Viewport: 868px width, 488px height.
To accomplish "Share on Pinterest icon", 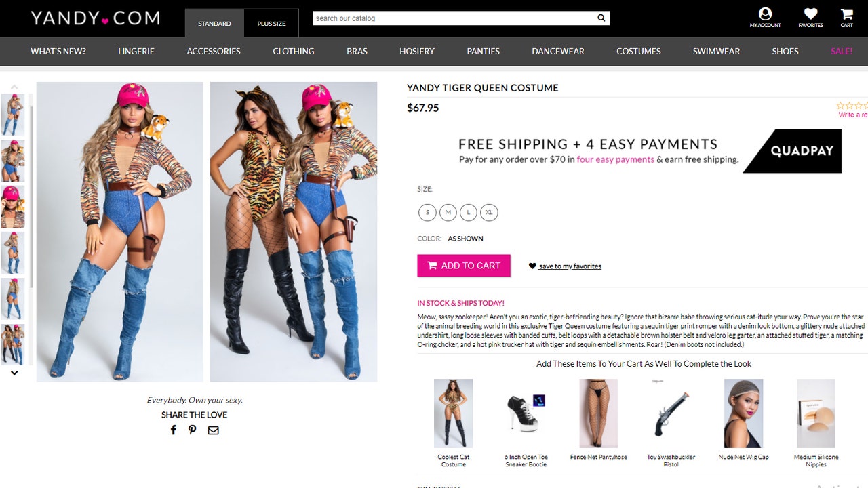I will (193, 430).
